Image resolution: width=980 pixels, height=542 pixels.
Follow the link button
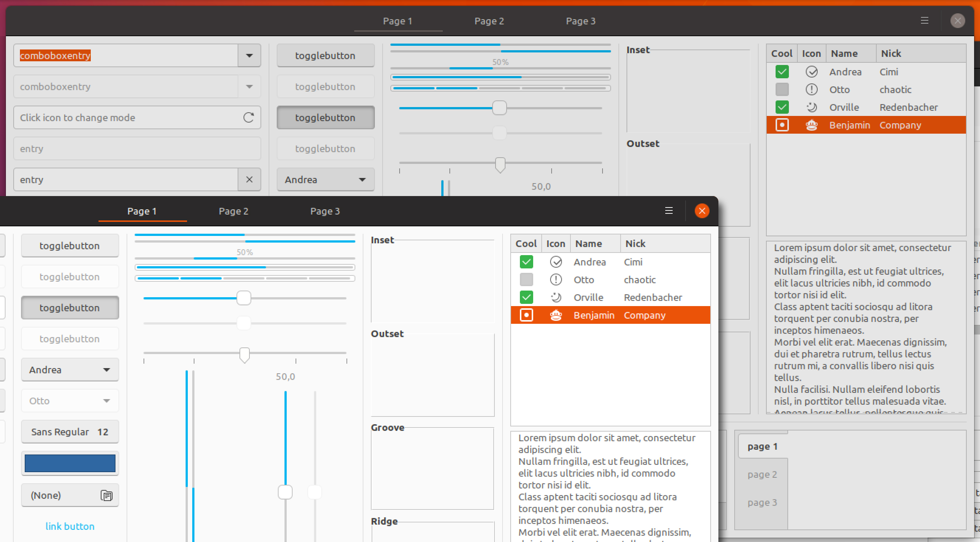coord(70,526)
